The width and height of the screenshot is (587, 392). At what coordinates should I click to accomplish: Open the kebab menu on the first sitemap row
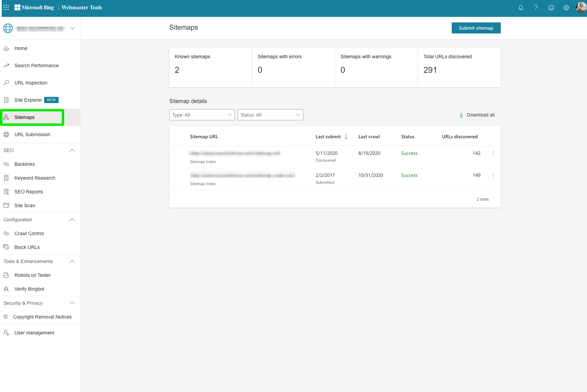pos(493,153)
